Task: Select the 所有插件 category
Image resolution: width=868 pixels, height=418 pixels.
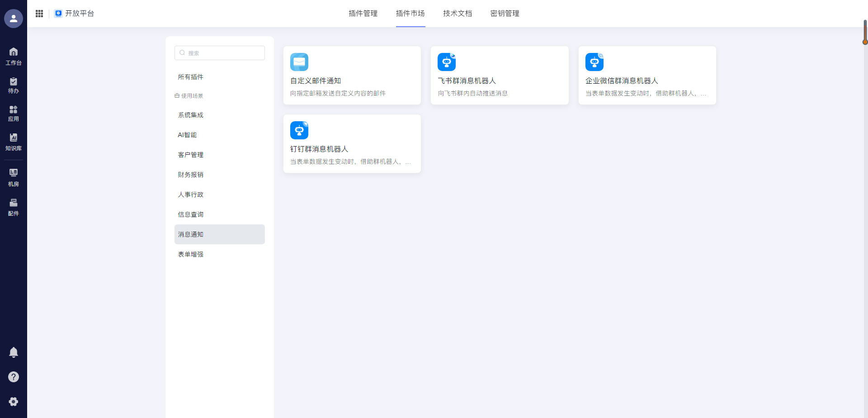Action: [x=191, y=77]
